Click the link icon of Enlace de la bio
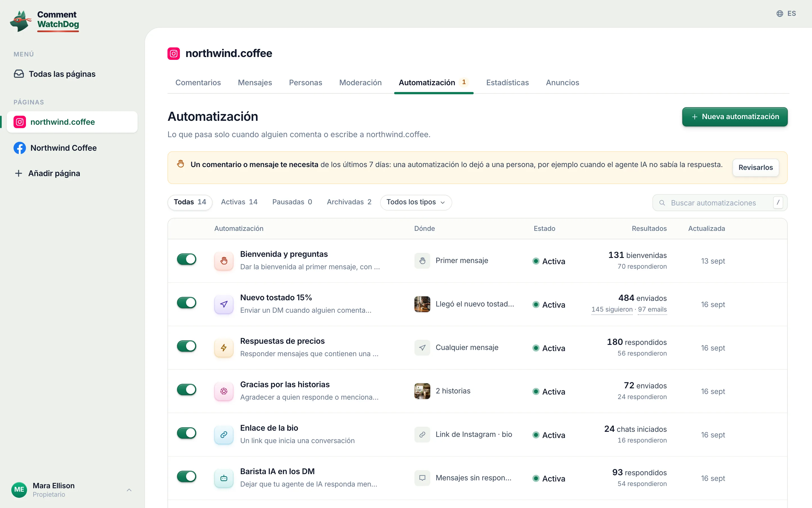This screenshot has height=508, width=812. coord(224,434)
